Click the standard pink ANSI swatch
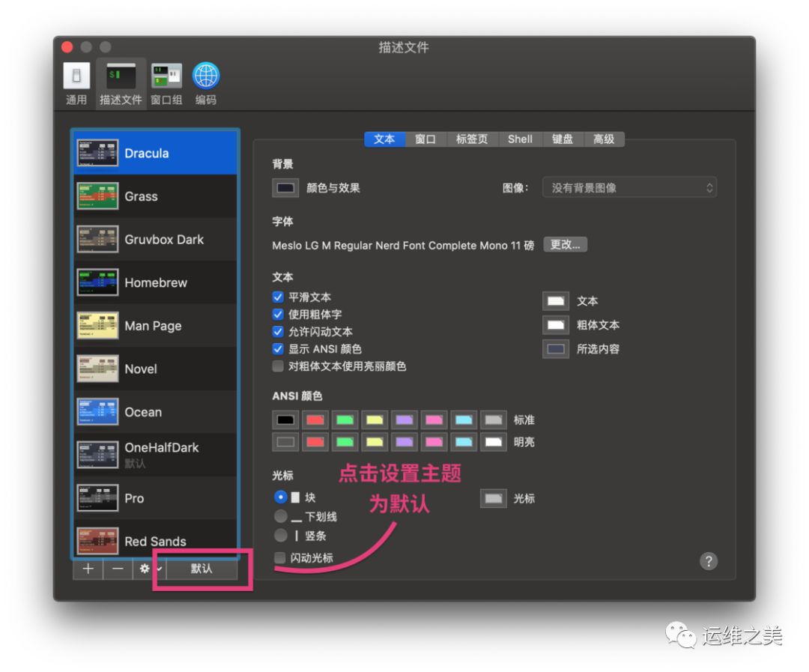 pyautogui.click(x=434, y=420)
